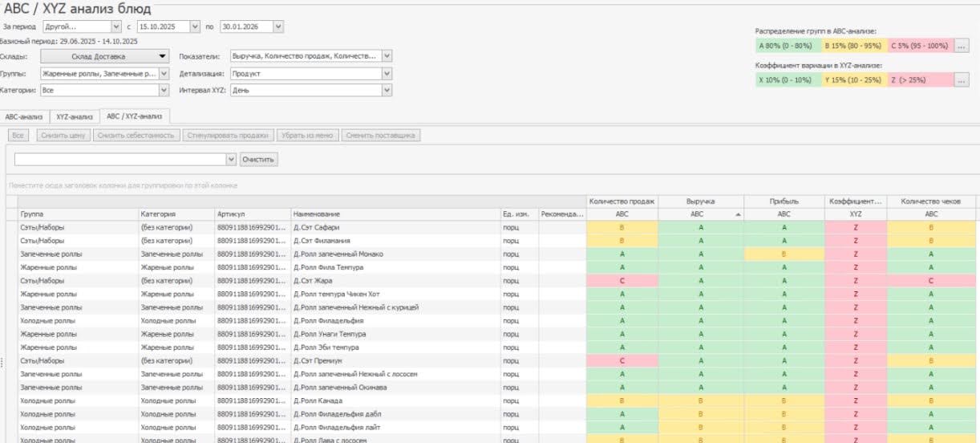Select the row 'Д.Сэт Филамания'
This screenshot has width=980, height=443.
[496, 241]
